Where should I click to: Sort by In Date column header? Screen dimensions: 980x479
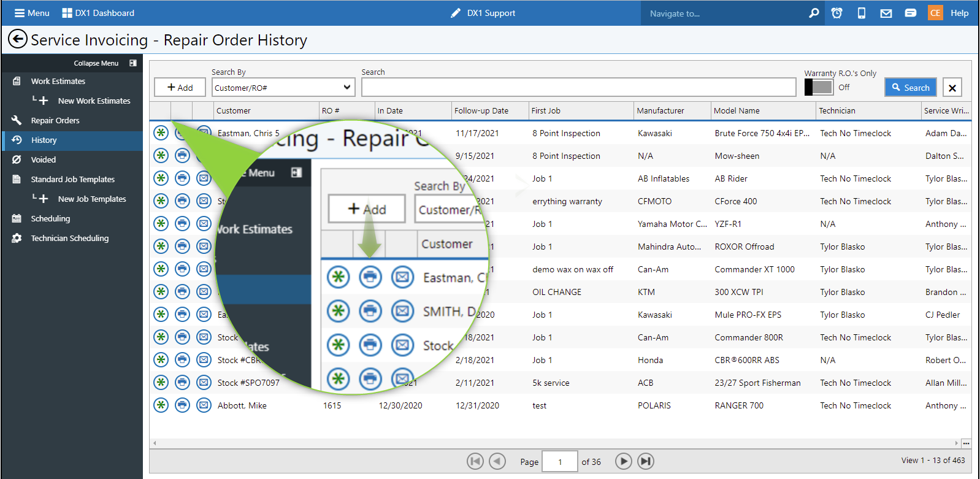pyautogui.click(x=413, y=110)
